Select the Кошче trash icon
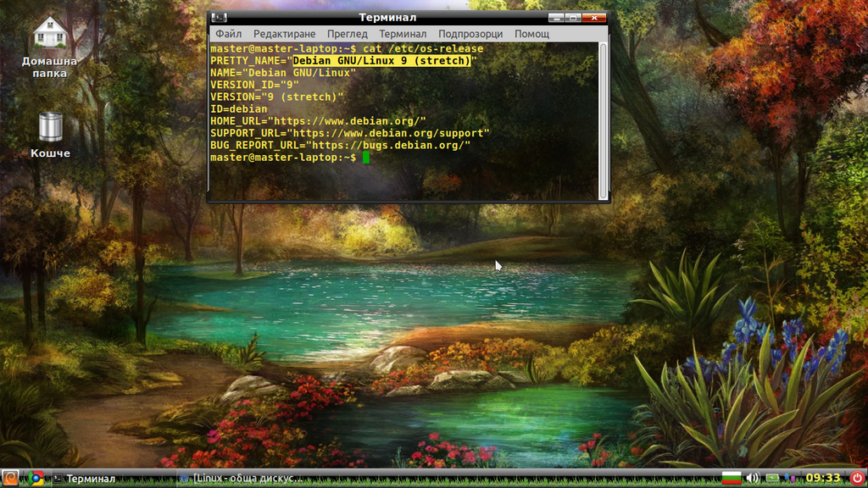868x488 pixels. (x=50, y=135)
